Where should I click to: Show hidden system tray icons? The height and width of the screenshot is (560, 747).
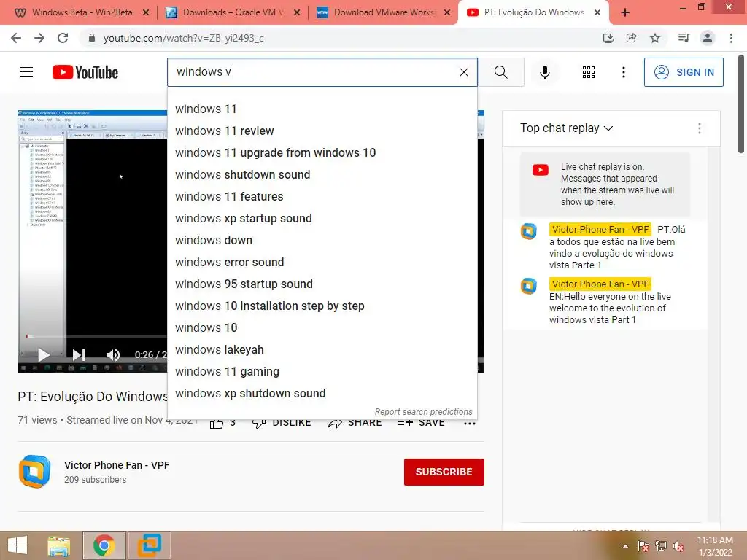625,546
